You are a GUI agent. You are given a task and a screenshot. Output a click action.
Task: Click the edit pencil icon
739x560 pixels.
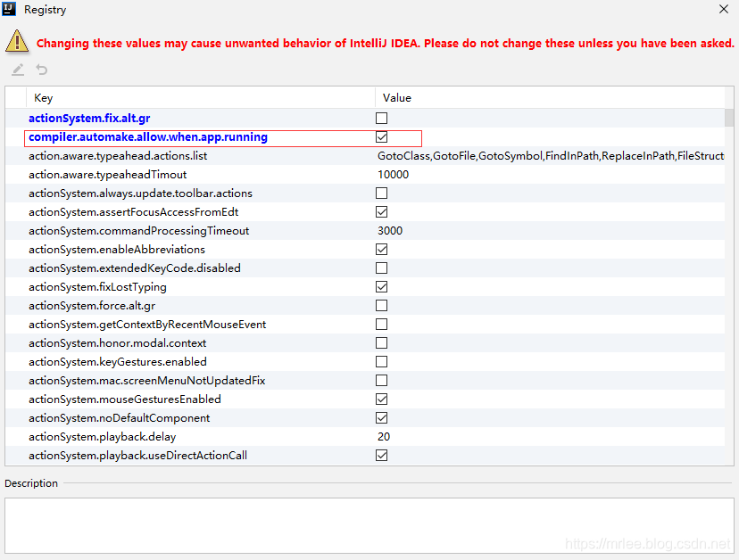pos(16,69)
